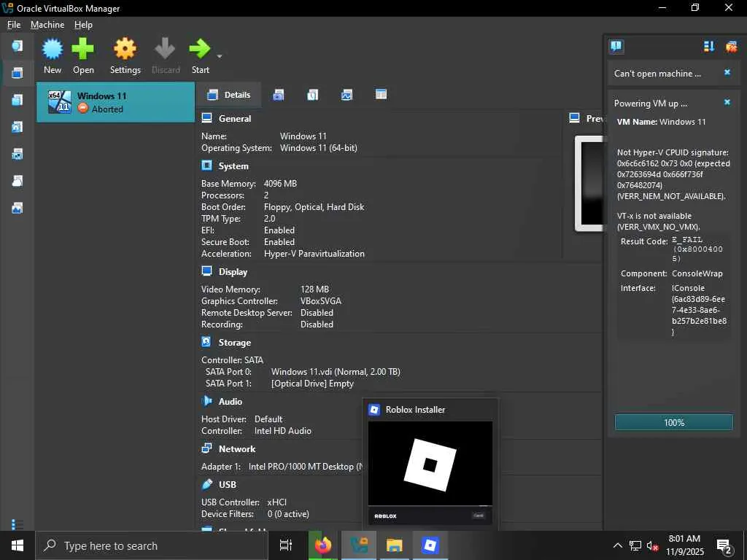Expand the "Can't open machine ..." notification
747x560 pixels.
coord(657,74)
